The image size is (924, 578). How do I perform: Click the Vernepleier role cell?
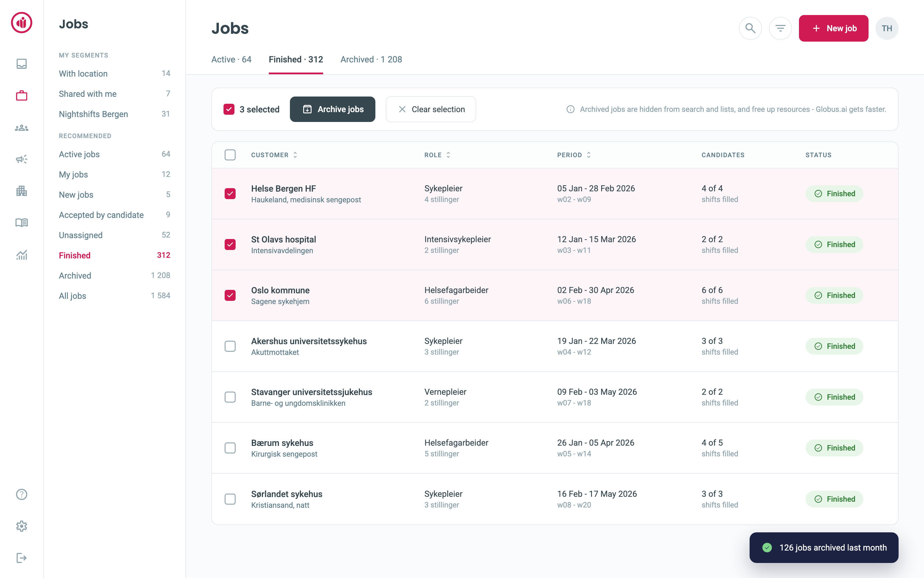click(x=445, y=392)
